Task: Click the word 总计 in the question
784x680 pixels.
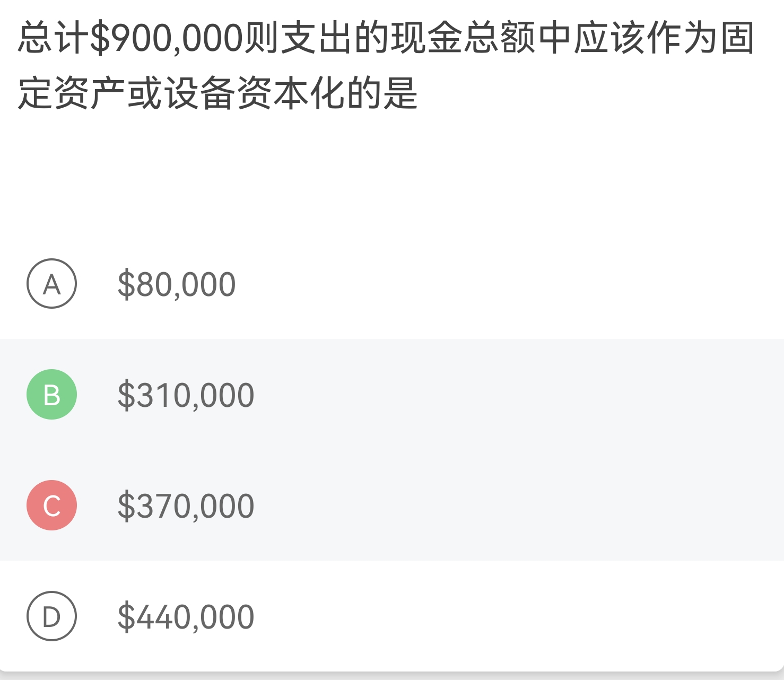Action: pos(53,39)
